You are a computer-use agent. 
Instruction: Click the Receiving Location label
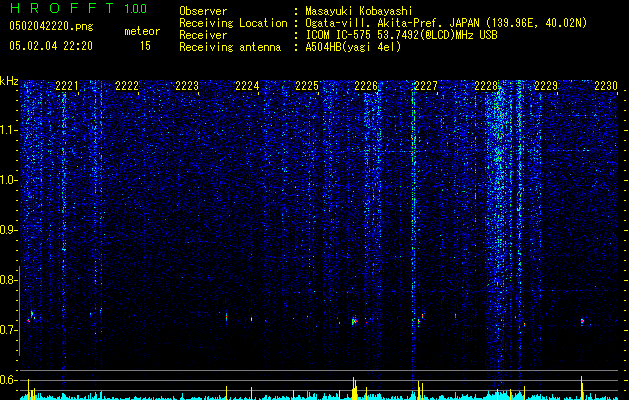233,24
